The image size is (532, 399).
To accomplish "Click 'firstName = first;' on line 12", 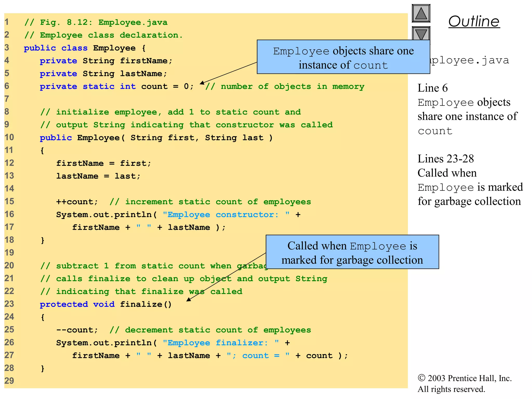I will [104, 163].
